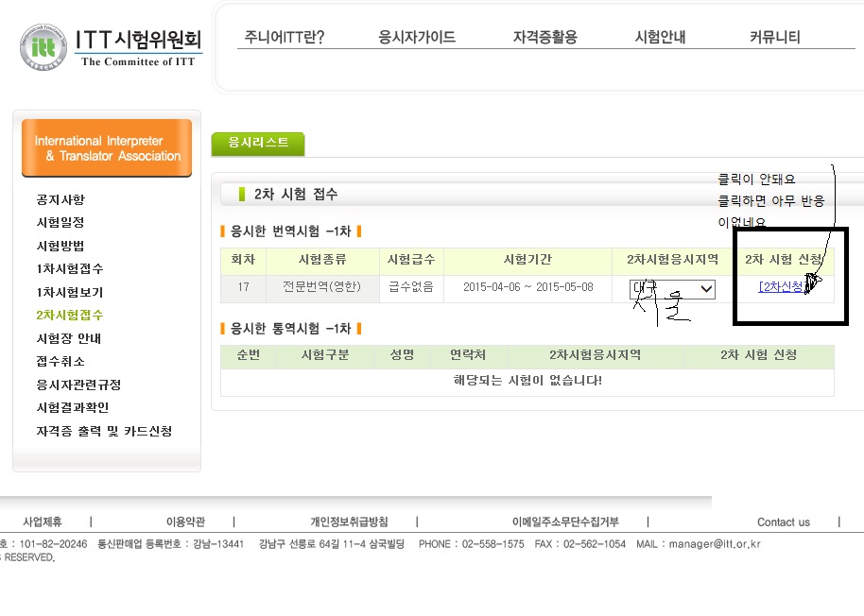Open 시험장 안내 sidebar item
Viewport: 864px width, 616px height.
[68, 338]
